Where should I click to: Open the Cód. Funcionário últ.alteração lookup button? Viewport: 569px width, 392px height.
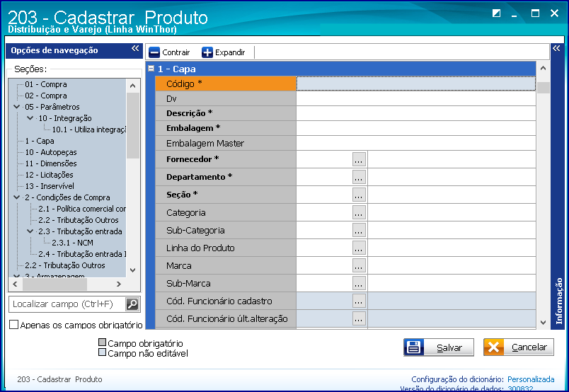point(359,319)
